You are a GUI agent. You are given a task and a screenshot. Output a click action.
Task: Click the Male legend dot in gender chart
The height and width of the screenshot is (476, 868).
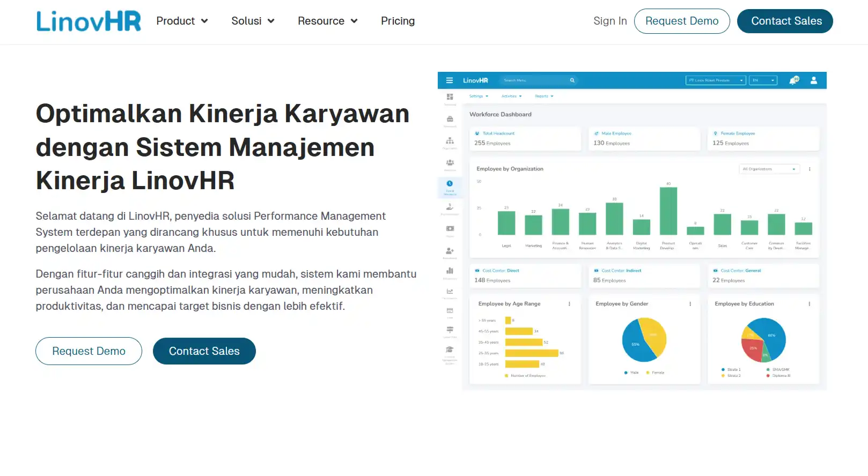626,373
